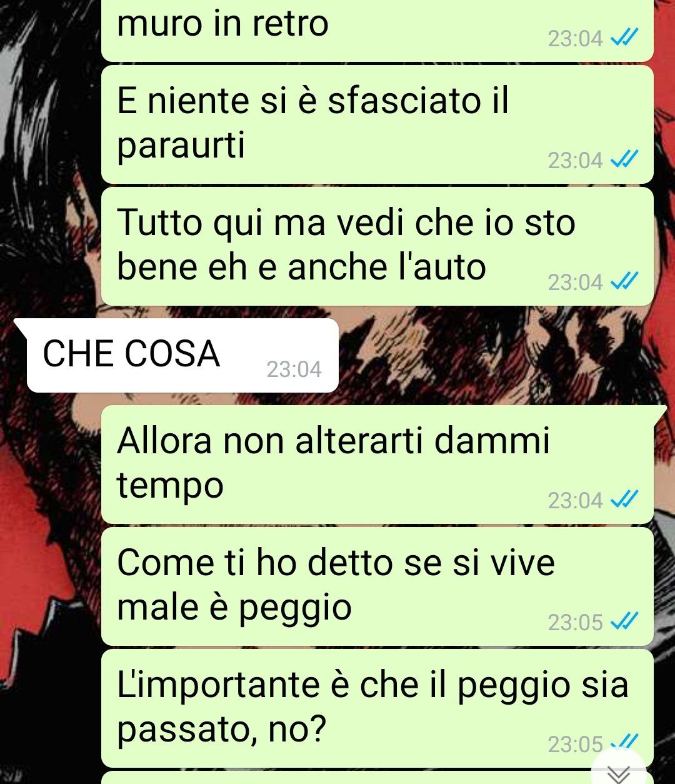Tap blue double checkmarks on 'paraurti' message
Screen dimensions: 675x784
coord(624,161)
